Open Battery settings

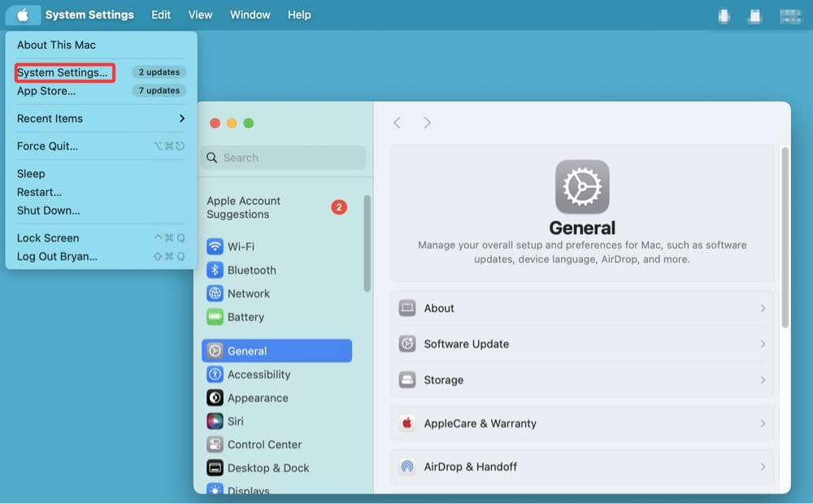[x=214, y=317]
